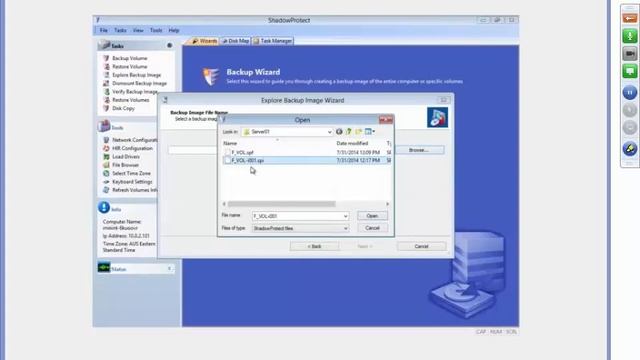Create a new folder in Open dialog
Screen dimensions: 640x360
[358, 132]
